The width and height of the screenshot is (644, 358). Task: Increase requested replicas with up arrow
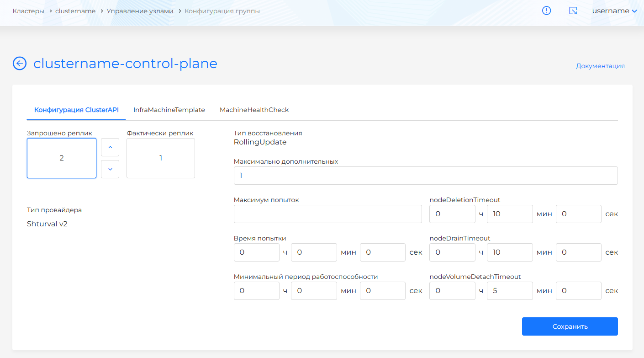[110, 147]
